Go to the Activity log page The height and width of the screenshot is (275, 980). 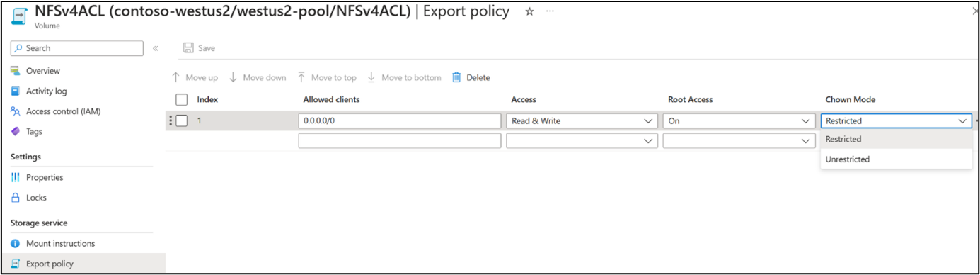click(x=48, y=91)
